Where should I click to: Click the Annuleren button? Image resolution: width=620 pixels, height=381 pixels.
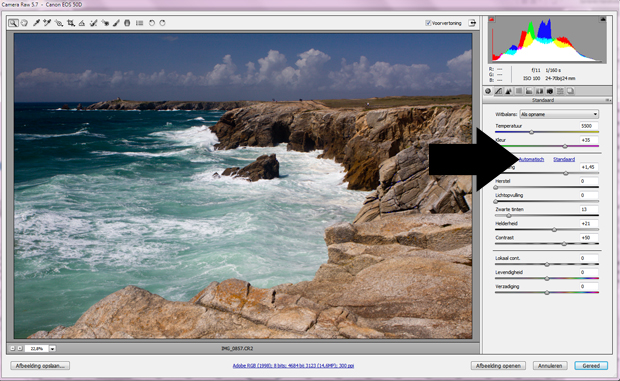click(x=550, y=366)
